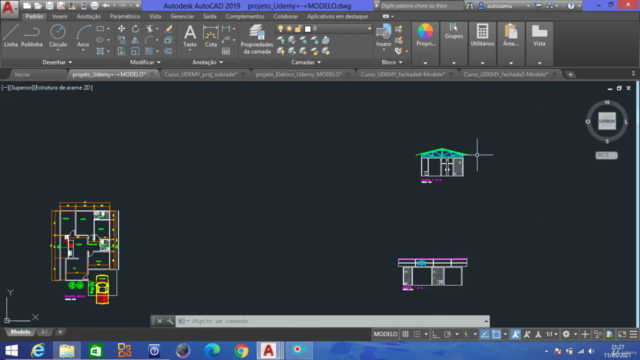Click the customization menu icon in status bar
This screenshot has width=640, height=360.
tap(633, 334)
